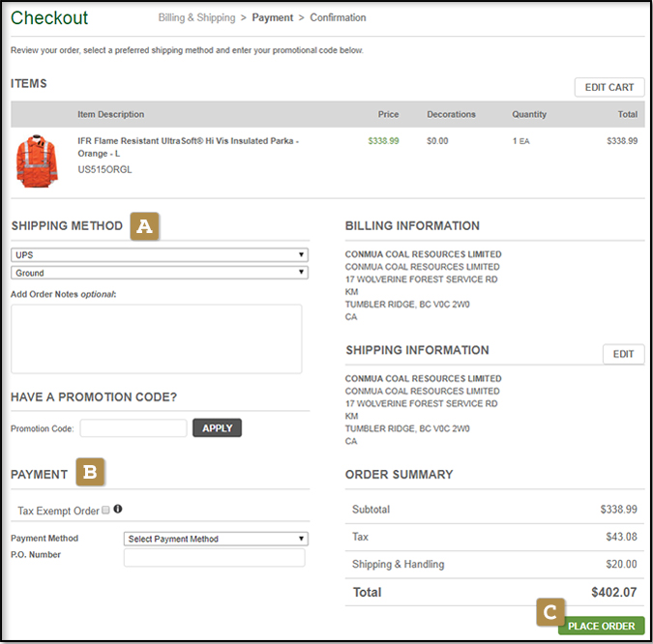Click the orange parka product thumbnail

click(x=36, y=161)
